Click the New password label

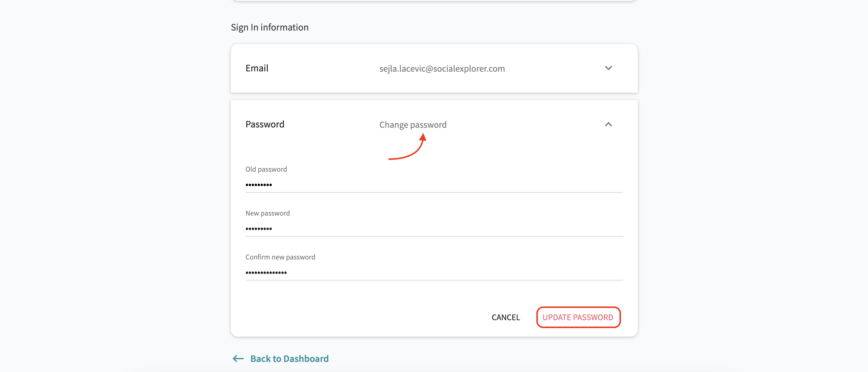[x=267, y=213]
